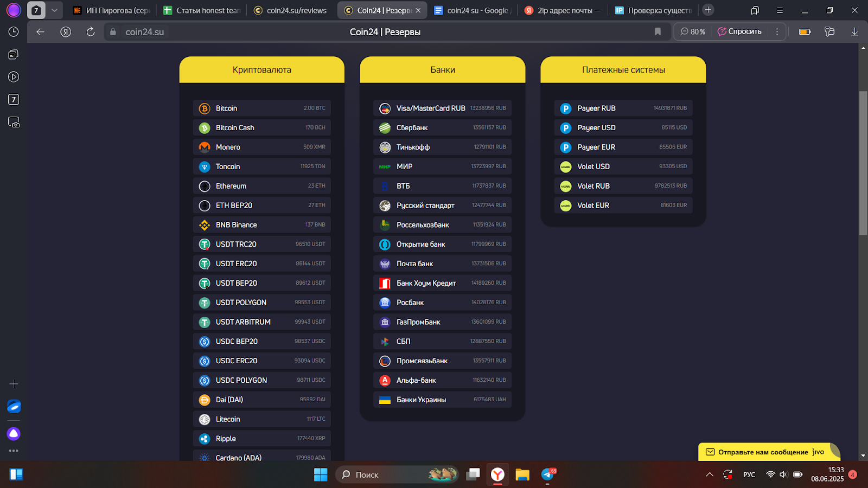Switch to ИП Пирогова tab
The image size is (868, 488).
[111, 10]
